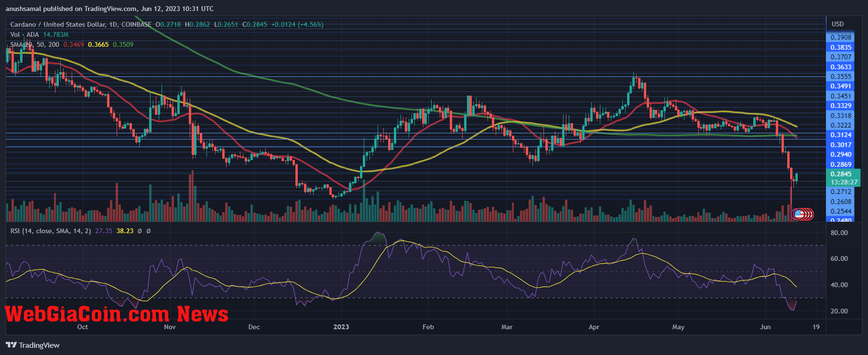Click the Oct label on time axis
Viewport: 868px width, 355px height.
83,327
